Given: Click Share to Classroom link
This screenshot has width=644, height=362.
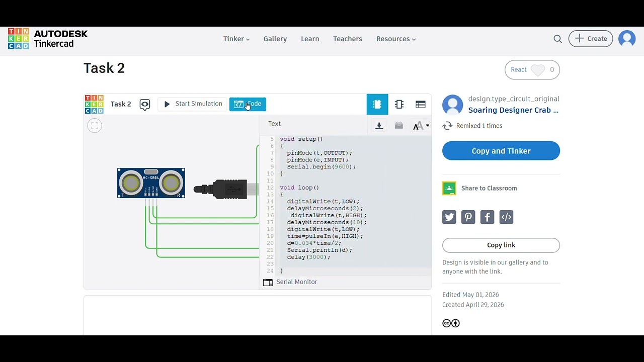Looking at the screenshot, I should 489,188.
